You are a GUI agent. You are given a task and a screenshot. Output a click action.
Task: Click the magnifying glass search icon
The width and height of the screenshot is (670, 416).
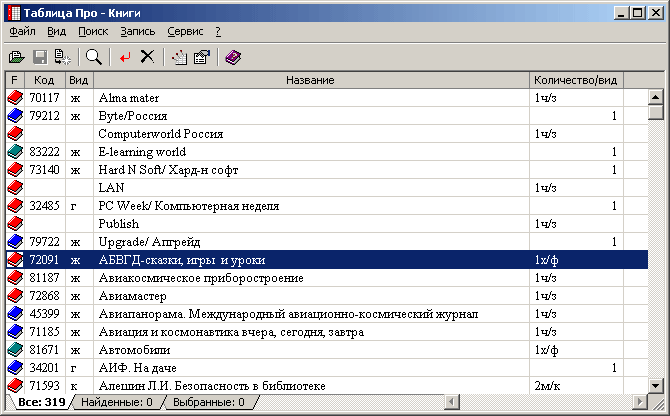point(94,57)
